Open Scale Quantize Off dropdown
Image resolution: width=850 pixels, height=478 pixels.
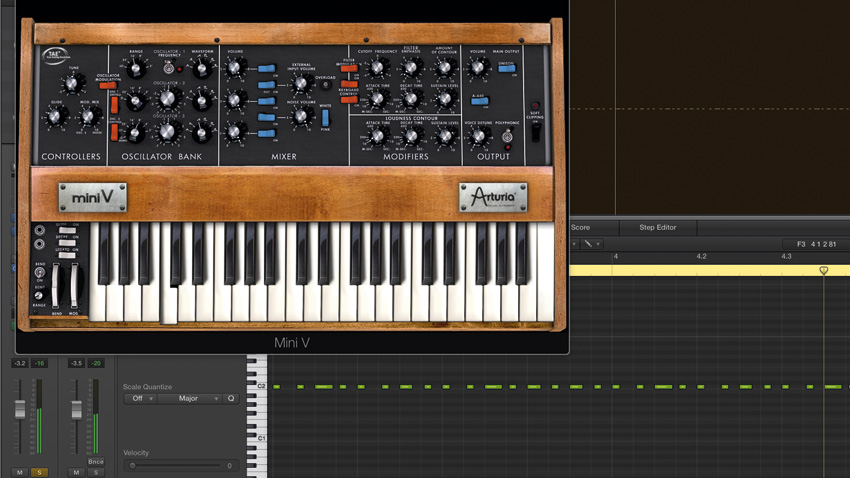pyautogui.click(x=140, y=399)
